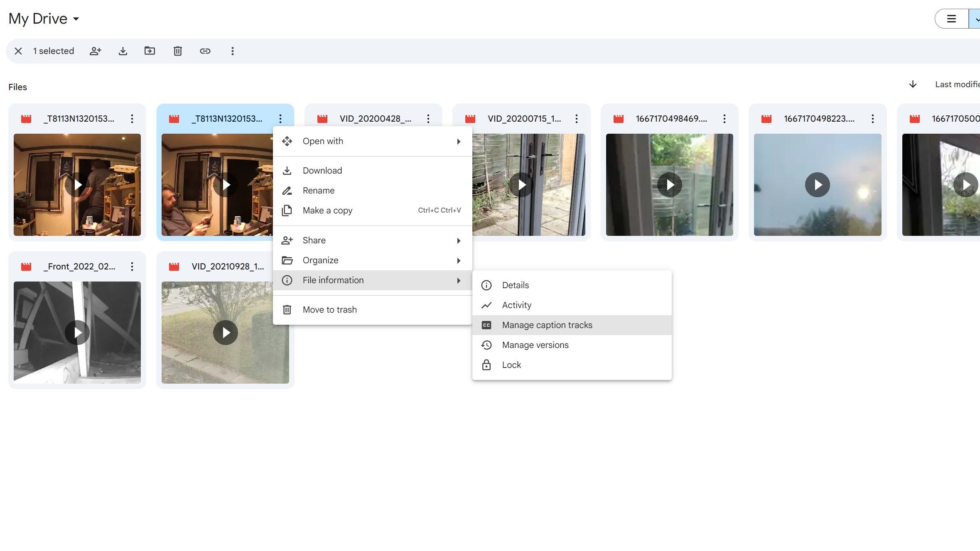Click the VID_20200428 video thumbnail
Viewport: 980px width, 551px height.
[373, 184]
